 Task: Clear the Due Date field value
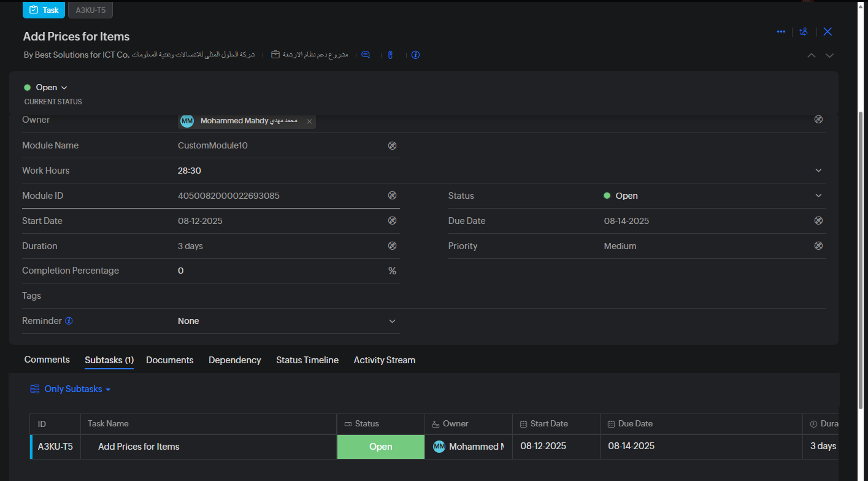[818, 221]
